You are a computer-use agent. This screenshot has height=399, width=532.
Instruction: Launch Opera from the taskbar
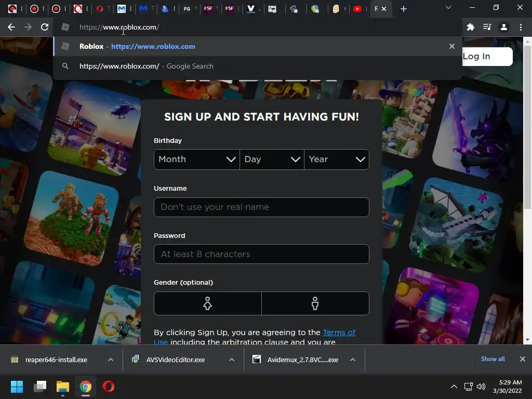(108, 387)
